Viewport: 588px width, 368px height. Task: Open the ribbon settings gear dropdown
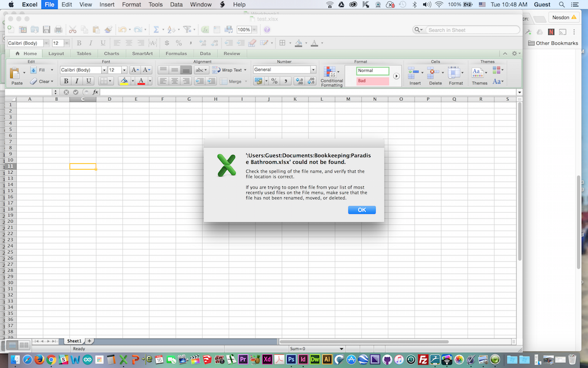click(x=516, y=53)
